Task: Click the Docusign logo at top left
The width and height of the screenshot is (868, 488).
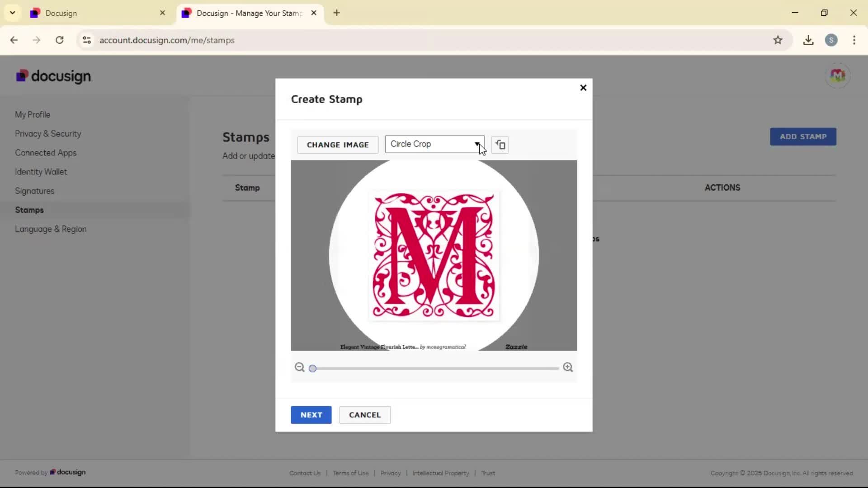Action: click(x=53, y=76)
